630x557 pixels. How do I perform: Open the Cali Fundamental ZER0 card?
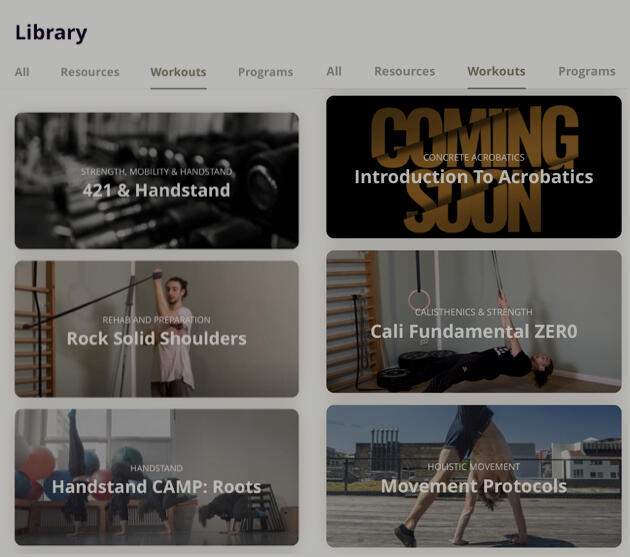(x=474, y=322)
